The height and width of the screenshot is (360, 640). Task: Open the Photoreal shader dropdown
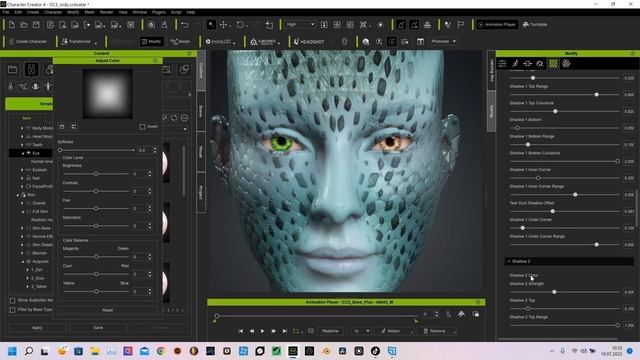click(444, 41)
